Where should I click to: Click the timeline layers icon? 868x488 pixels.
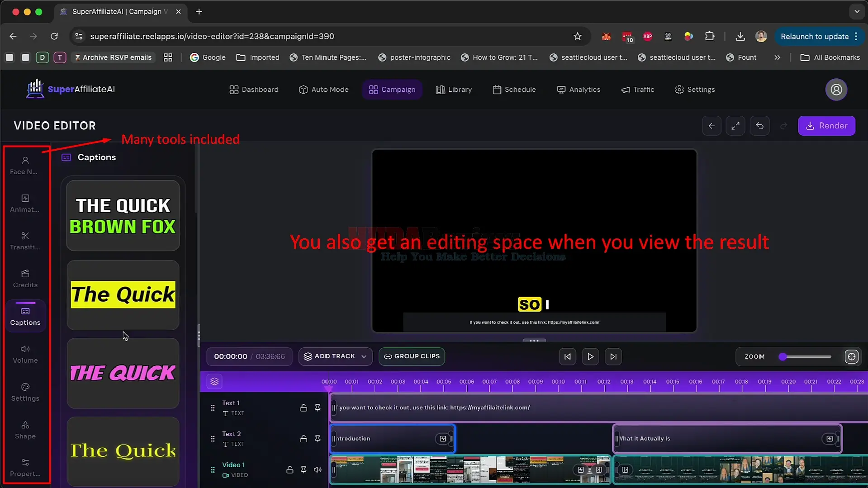[x=214, y=382]
